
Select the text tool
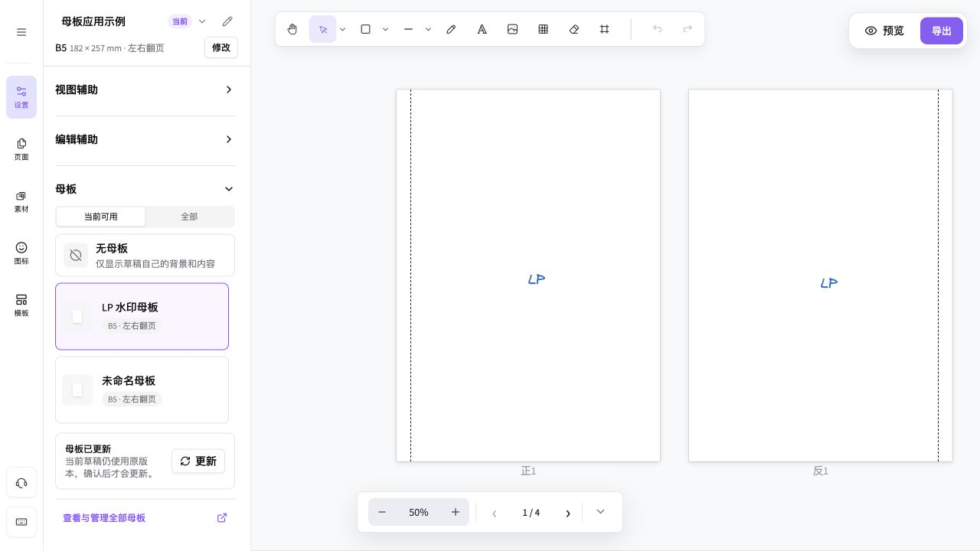[x=482, y=29]
